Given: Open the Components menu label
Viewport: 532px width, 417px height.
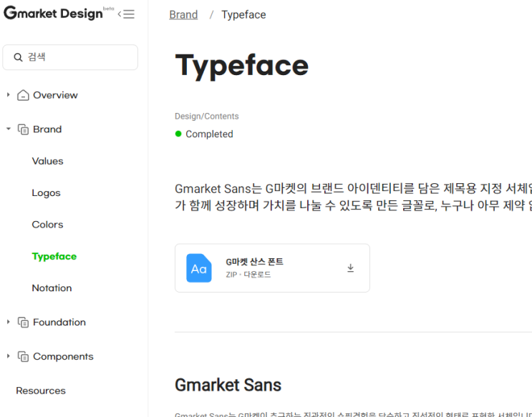Looking at the screenshot, I should pyautogui.click(x=63, y=356).
